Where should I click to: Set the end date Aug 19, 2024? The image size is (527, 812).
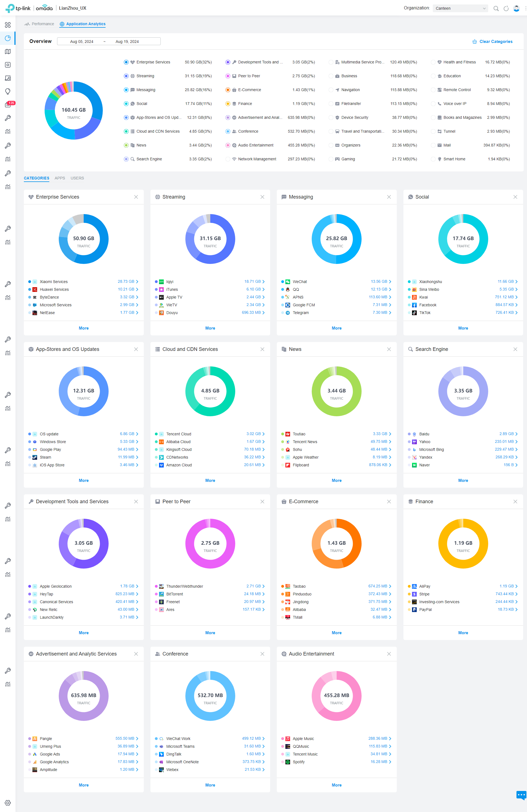click(127, 42)
